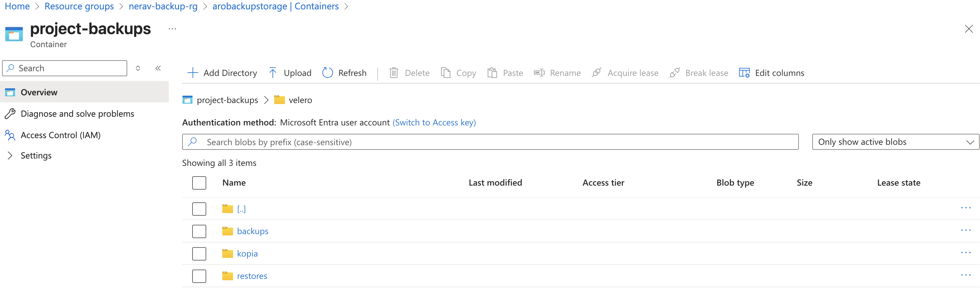
Task: Select the restores folder checkbox
Action: click(199, 276)
